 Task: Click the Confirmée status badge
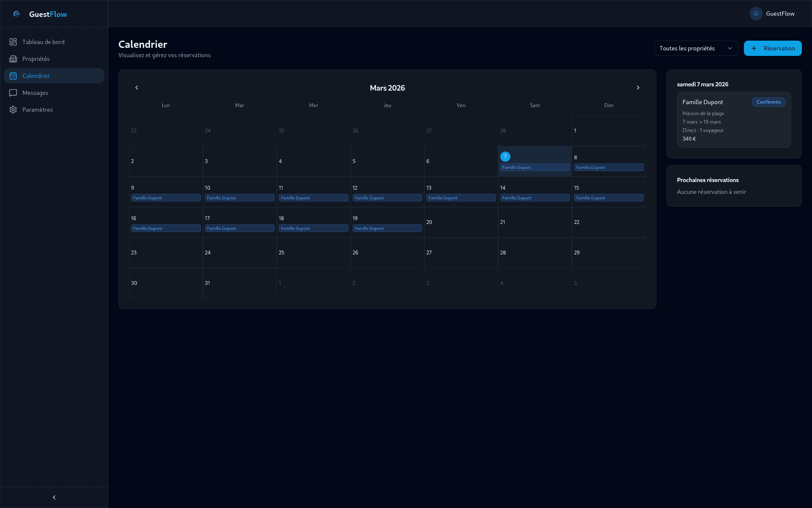pyautogui.click(x=768, y=102)
